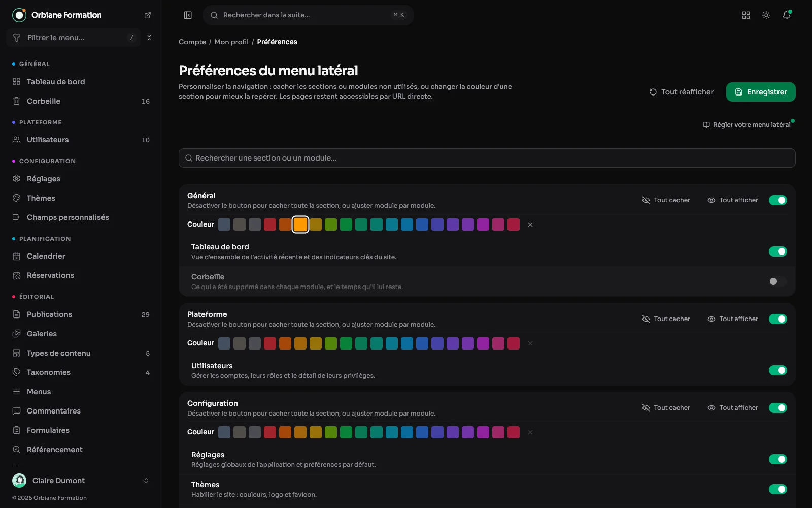Image resolution: width=812 pixels, height=508 pixels.
Task: Toggle Tableau de bord module switch
Action: 778,251
